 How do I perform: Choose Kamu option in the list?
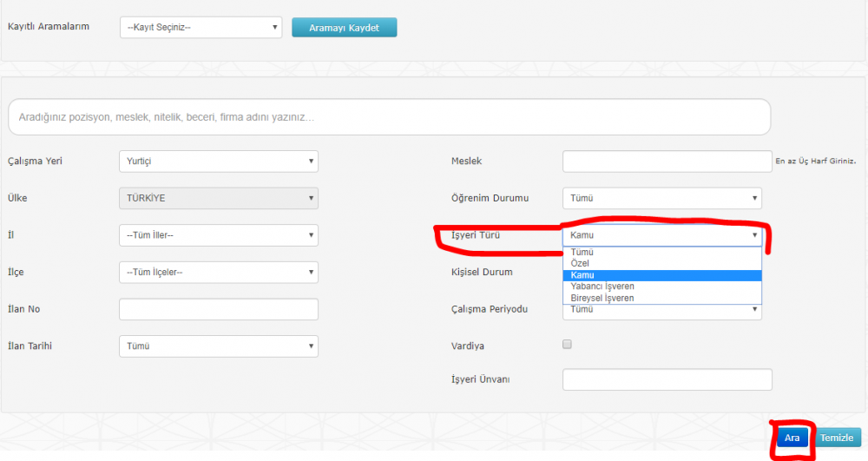tap(582, 275)
